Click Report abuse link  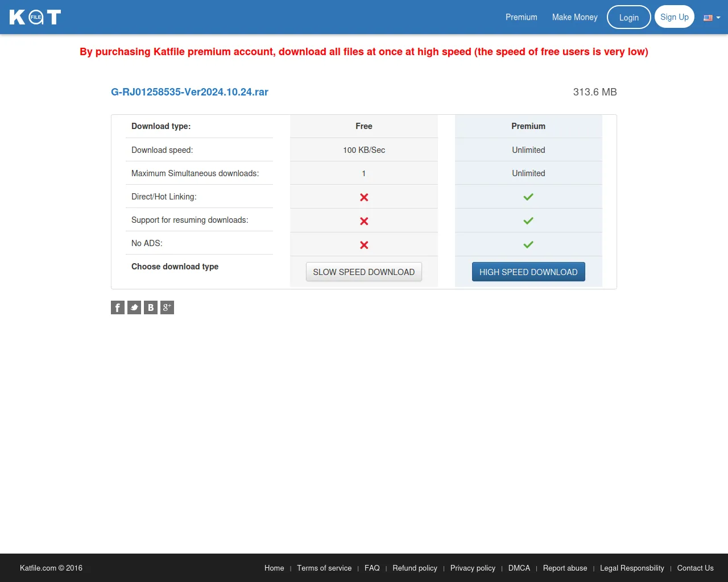coord(565,568)
